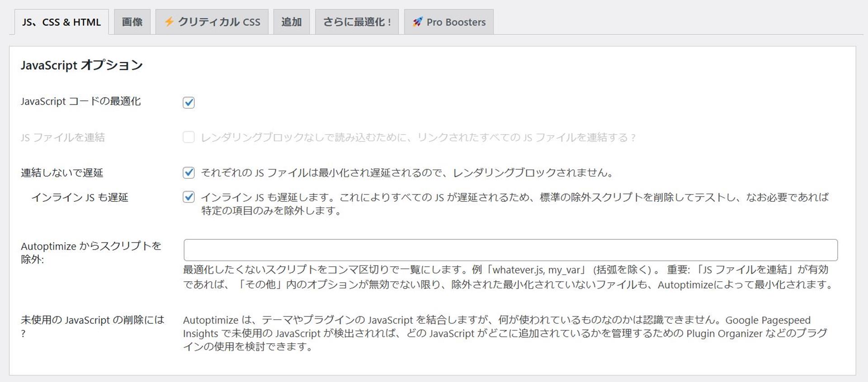Toggle the disabled JS ファイルを連結 checkbox
The width and height of the screenshot is (868, 382).
(189, 137)
